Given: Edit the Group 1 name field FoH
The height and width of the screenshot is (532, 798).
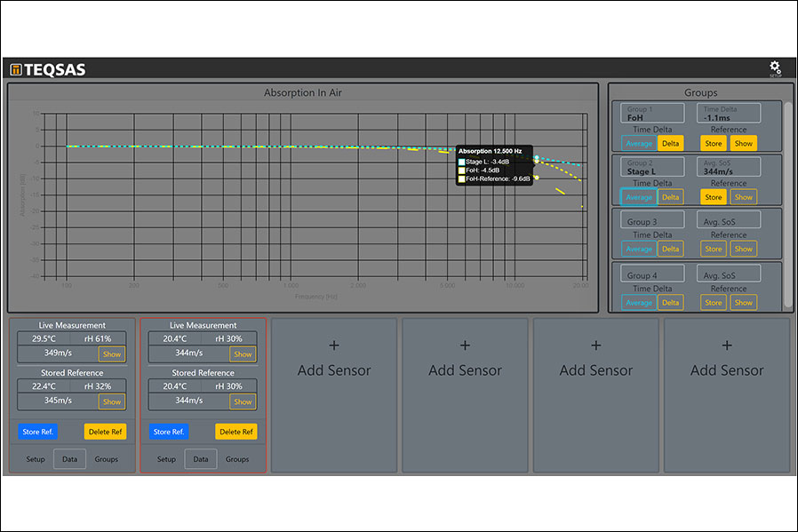Looking at the screenshot, I should click(652, 114).
